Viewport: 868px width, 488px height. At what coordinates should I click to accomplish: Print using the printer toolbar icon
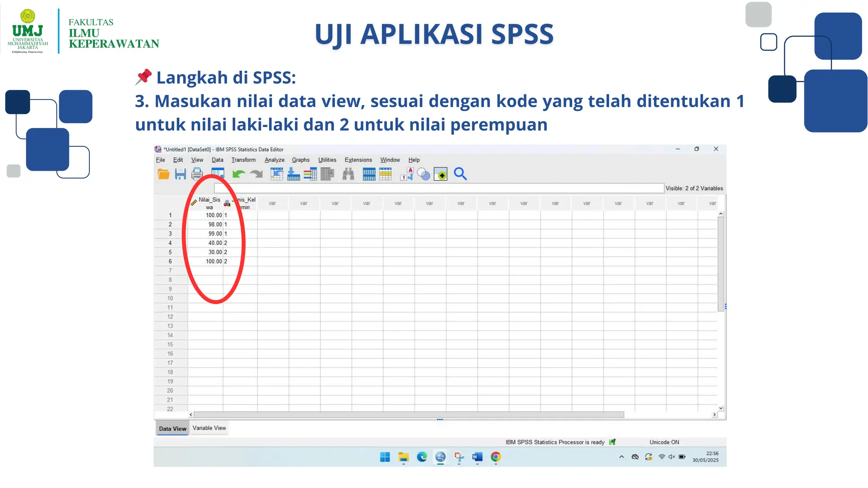[197, 174]
